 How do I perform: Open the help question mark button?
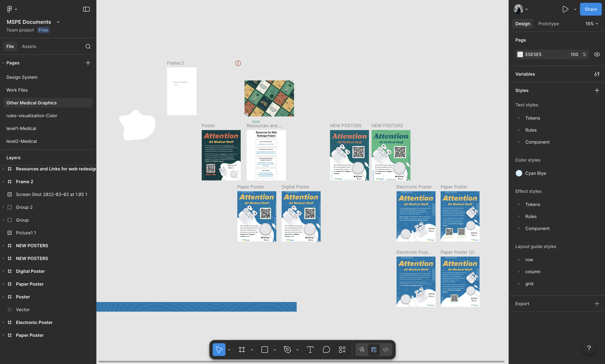tap(589, 348)
